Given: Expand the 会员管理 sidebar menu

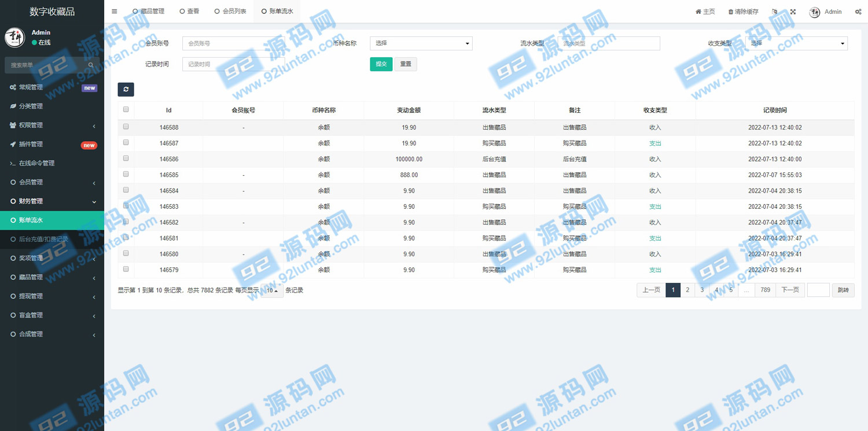Looking at the screenshot, I should click(x=52, y=182).
